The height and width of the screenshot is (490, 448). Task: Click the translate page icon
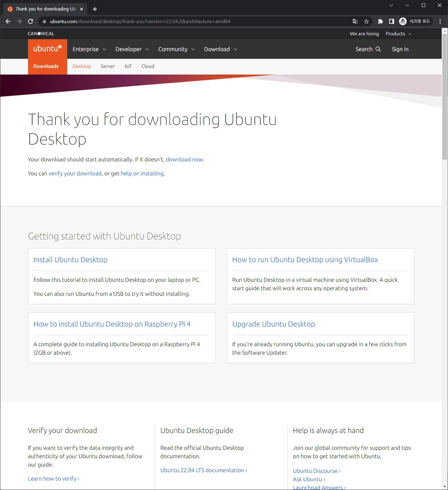point(355,21)
